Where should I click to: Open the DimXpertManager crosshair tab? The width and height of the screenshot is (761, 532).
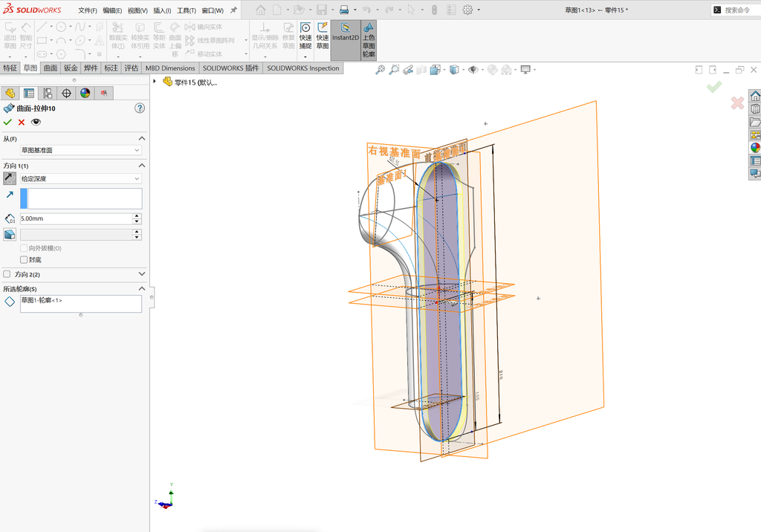point(66,93)
